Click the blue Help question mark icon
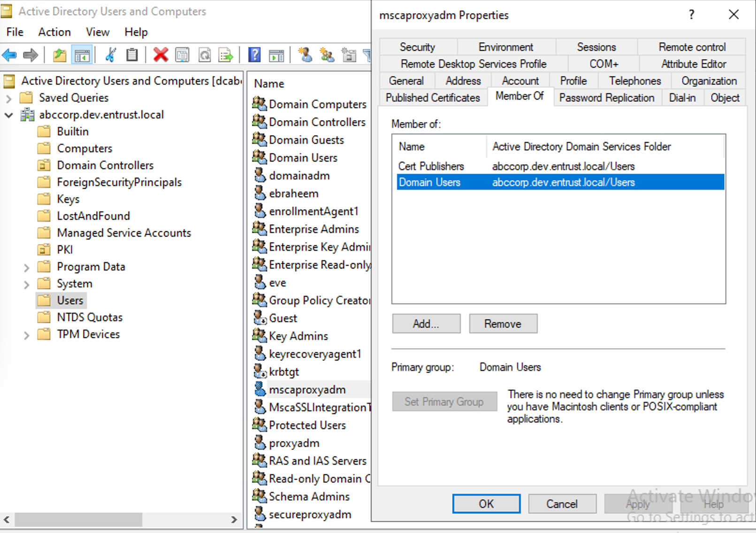This screenshot has height=533, width=756. [x=254, y=55]
